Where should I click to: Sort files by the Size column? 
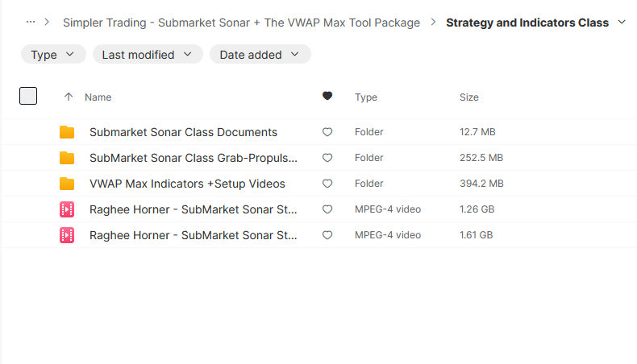coord(469,97)
